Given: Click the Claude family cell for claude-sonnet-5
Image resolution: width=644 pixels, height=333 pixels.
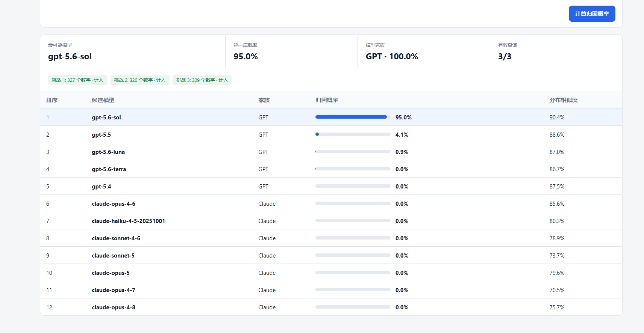Looking at the screenshot, I should coord(267,256).
